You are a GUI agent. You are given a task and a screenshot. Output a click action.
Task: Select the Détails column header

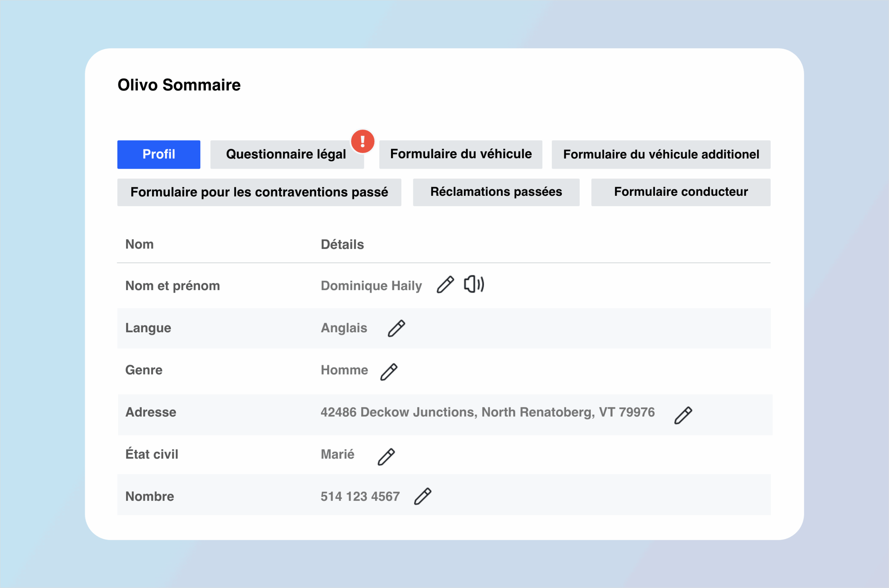pos(342,244)
